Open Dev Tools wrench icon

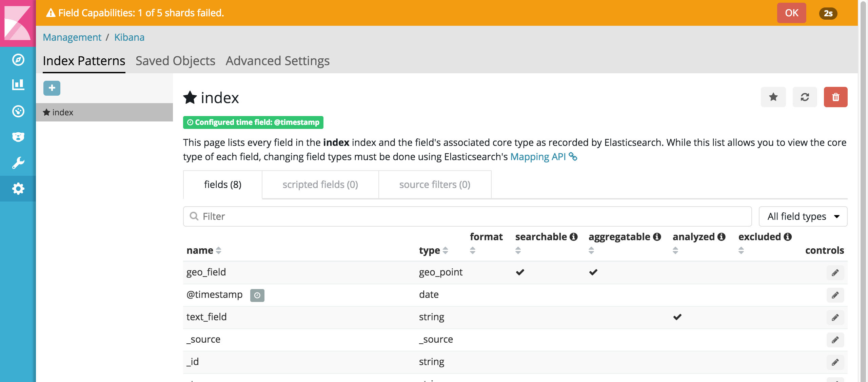coord(18,163)
